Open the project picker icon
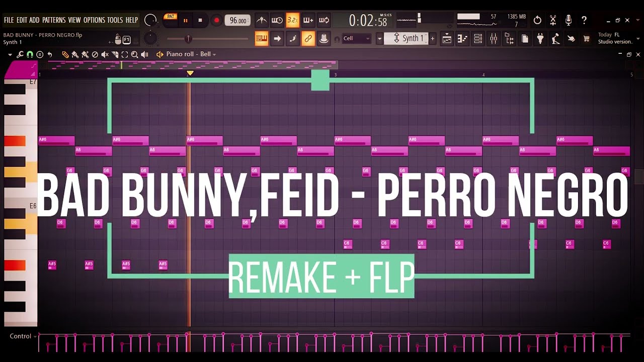Viewport: 644px width, 362px height. click(525, 39)
